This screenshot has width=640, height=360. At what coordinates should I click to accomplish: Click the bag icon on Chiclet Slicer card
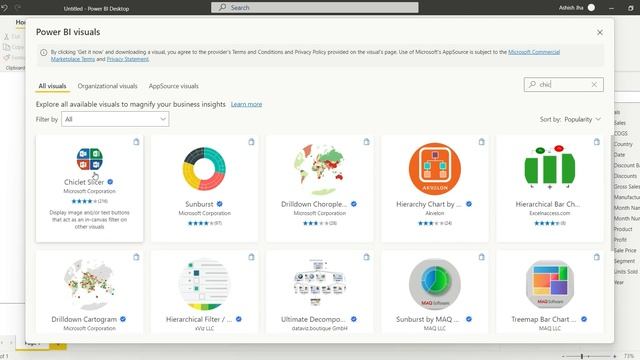pyautogui.click(x=136, y=142)
